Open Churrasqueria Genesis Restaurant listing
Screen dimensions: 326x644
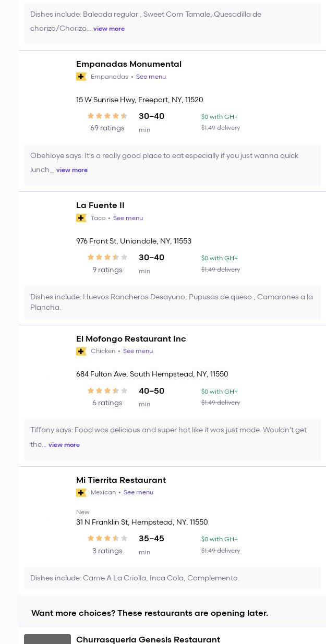148,639
